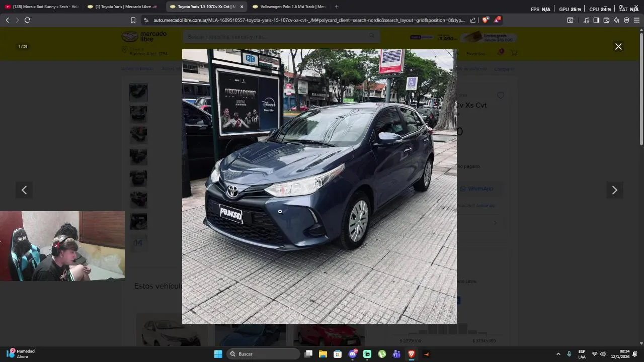Image resolution: width=644 pixels, height=362 pixels.
Task: Select the fifth gallery thumbnail
Action: [138, 178]
